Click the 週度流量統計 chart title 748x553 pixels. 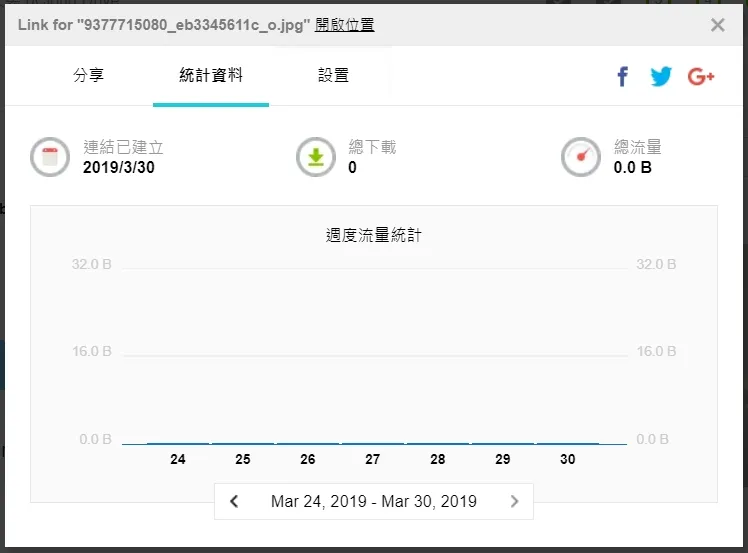click(x=374, y=235)
